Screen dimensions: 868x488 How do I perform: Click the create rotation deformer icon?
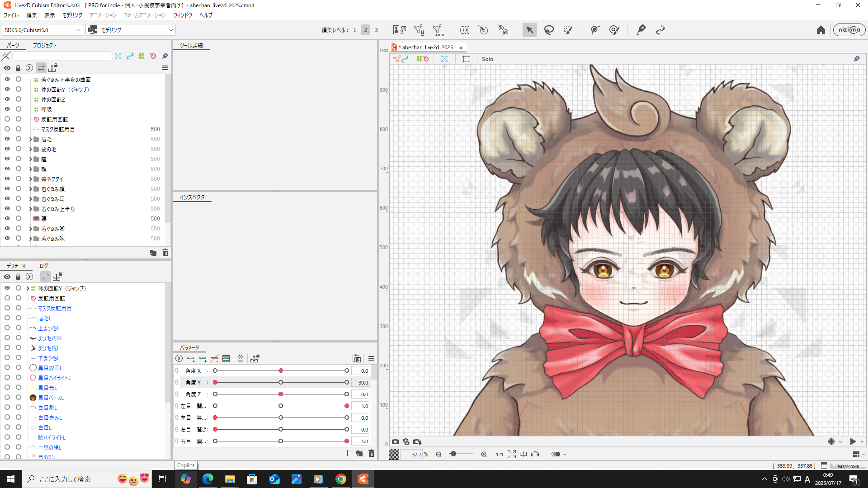(x=483, y=30)
